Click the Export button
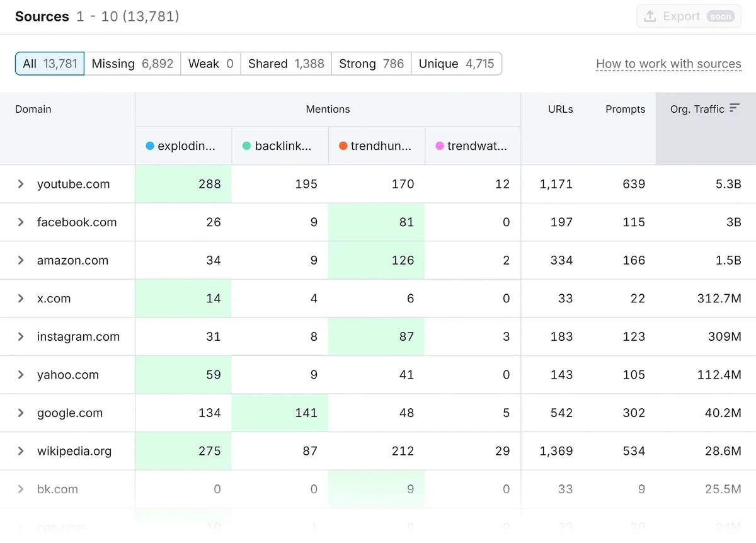756x543 pixels. (x=688, y=16)
